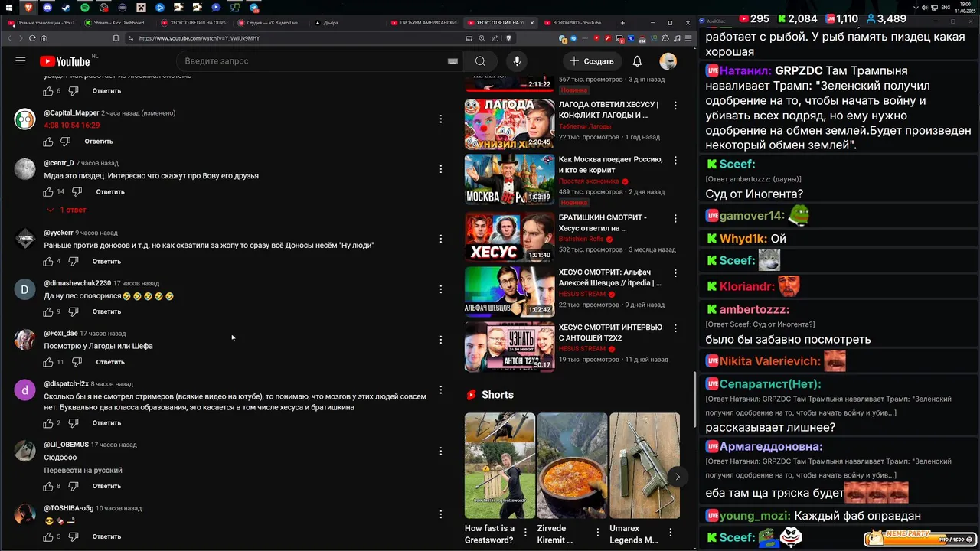The height and width of the screenshot is (551, 980).
Task: Open Steam from the taskbar
Action: tap(66, 8)
